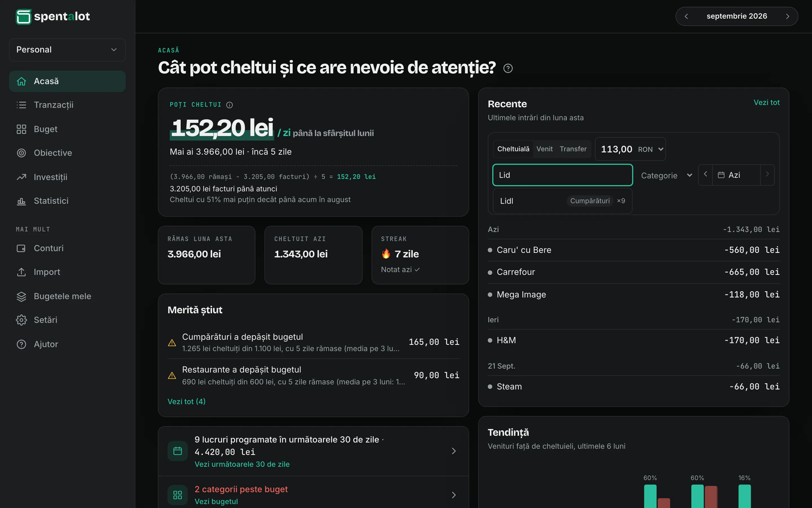
Task: Click the Vezi tot link in Recente
Action: [766, 102]
